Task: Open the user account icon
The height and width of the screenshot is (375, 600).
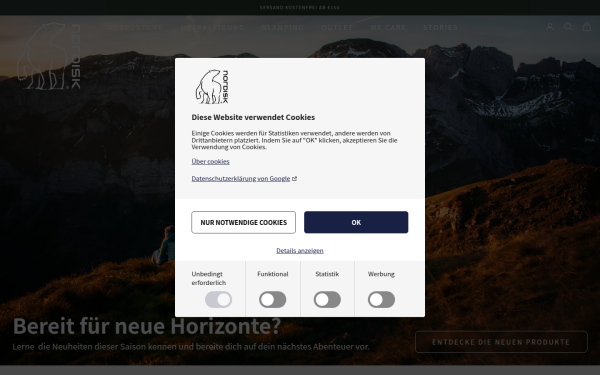Action: click(549, 27)
